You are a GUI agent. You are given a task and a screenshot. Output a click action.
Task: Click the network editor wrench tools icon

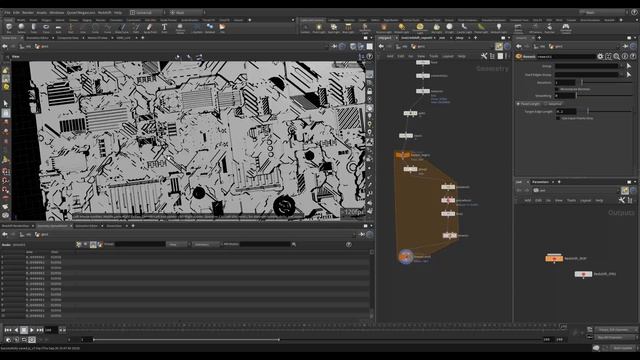click(x=484, y=56)
